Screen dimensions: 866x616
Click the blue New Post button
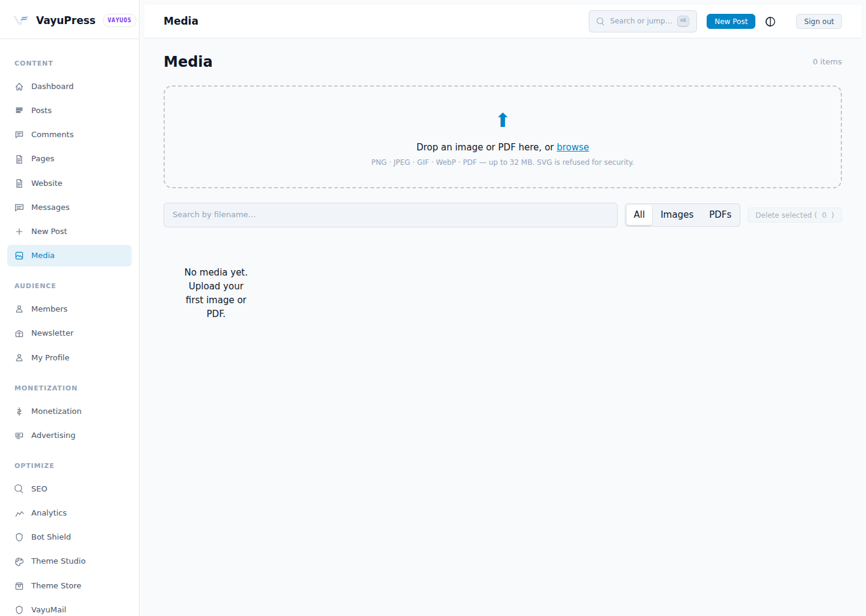tap(731, 22)
